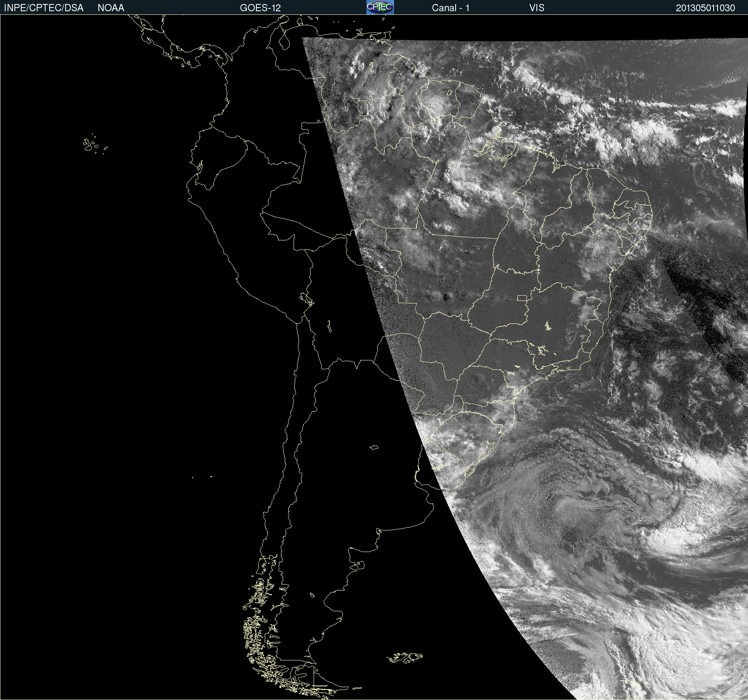
Task: Click the GOES-12 satellite label
Action: point(260,8)
